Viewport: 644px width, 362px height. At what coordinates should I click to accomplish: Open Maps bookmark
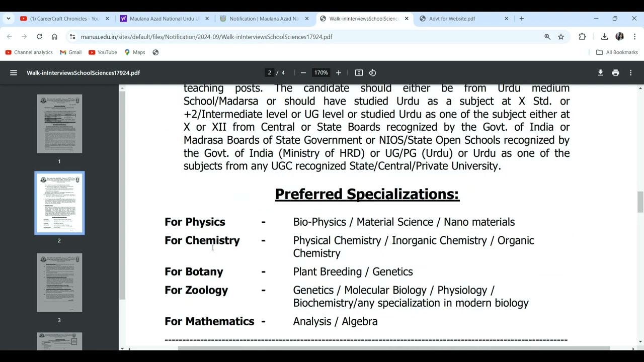pos(134,52)
